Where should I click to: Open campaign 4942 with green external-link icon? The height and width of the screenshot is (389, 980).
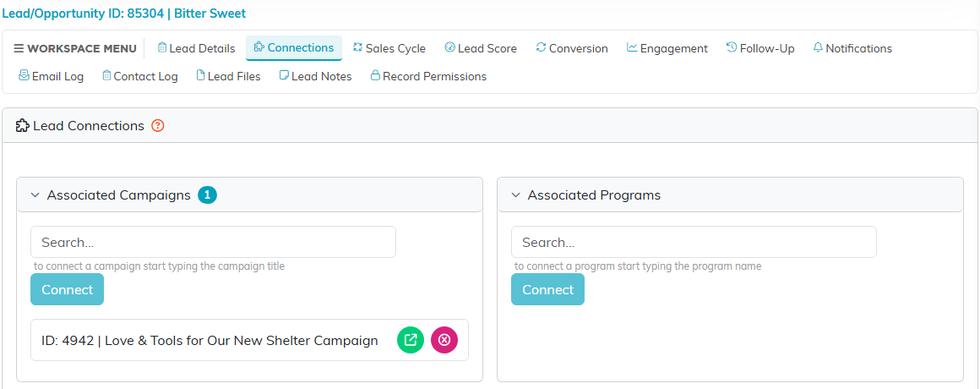point(411,340)
